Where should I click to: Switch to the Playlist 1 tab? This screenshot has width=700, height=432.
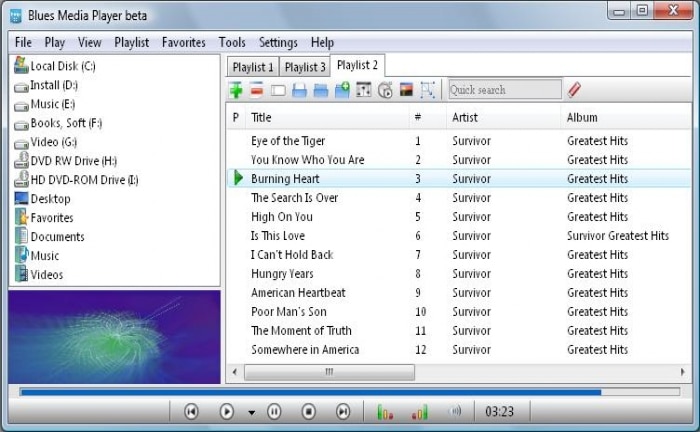click(253, 67)
